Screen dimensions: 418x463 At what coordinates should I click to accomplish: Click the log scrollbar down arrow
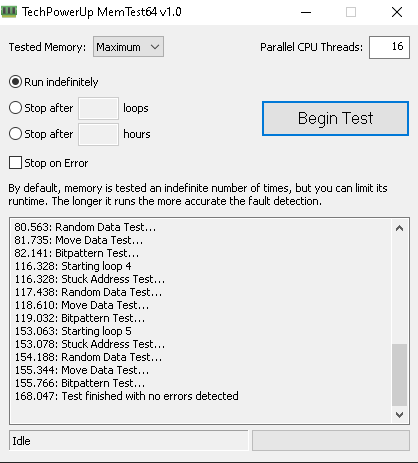[399, 415]
